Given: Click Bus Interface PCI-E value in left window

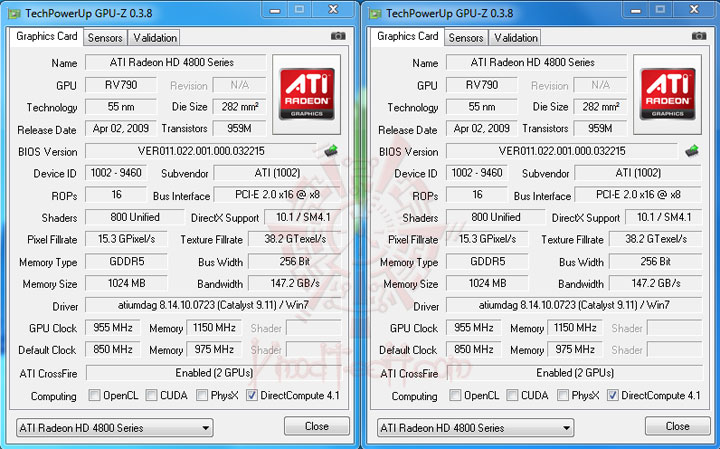Looking at the screenshot, I should tap(277, 195).
